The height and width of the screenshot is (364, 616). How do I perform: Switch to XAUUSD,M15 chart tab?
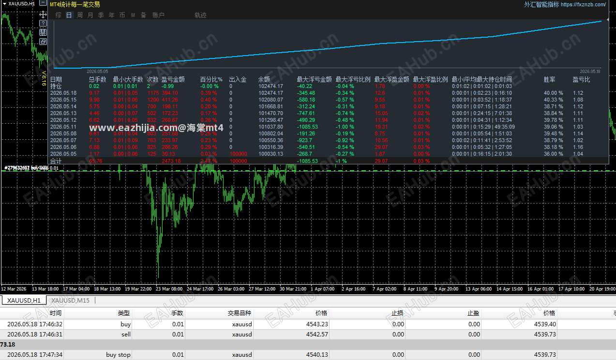coord(71,300)
